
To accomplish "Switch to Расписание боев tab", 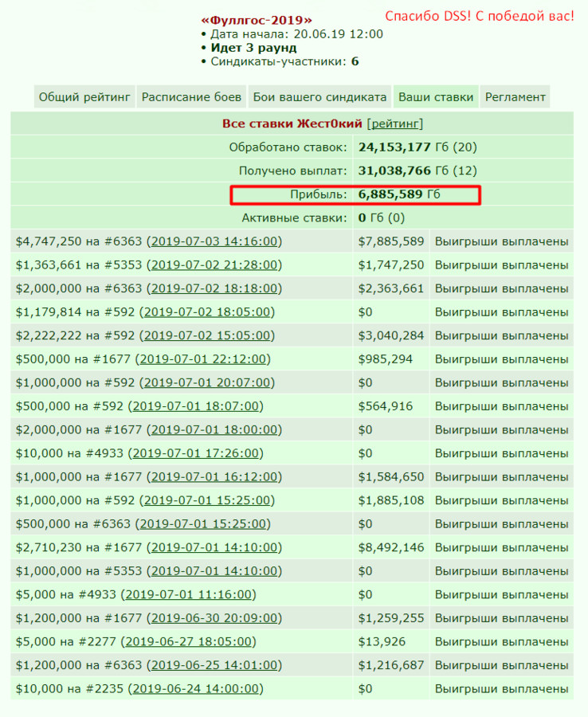I will click(x=191, y=97).
